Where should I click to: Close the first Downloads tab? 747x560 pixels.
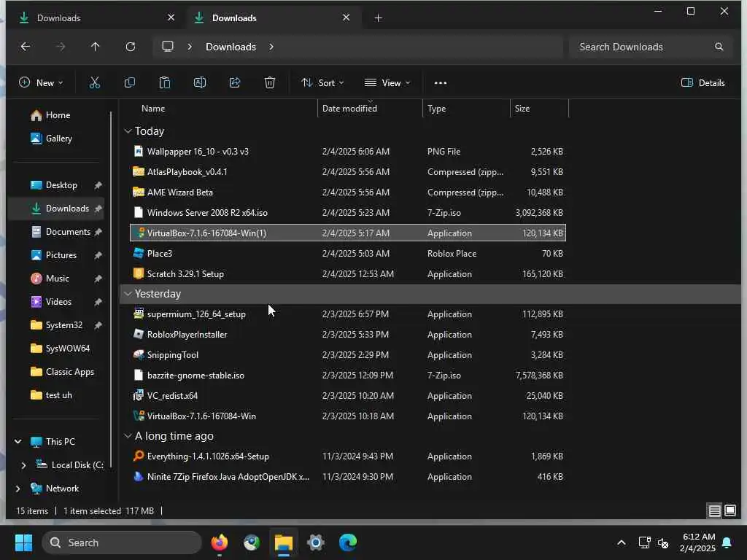coord(171,17)
